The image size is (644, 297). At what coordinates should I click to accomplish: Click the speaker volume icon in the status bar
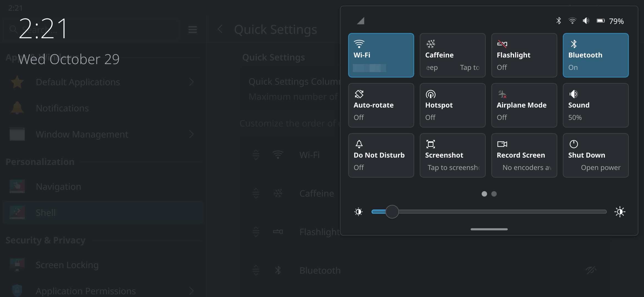(586, 20)
